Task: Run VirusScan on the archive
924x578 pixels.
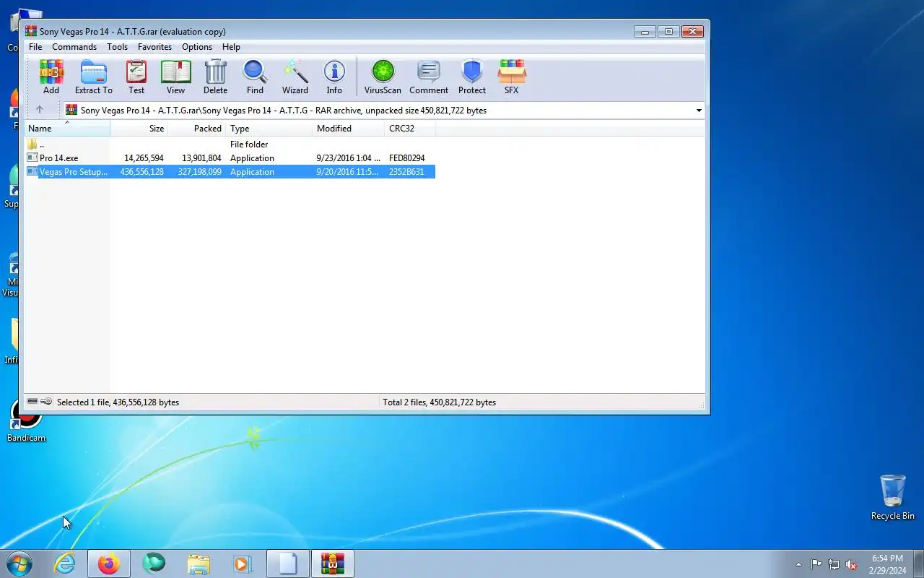Action: (383, 77)
